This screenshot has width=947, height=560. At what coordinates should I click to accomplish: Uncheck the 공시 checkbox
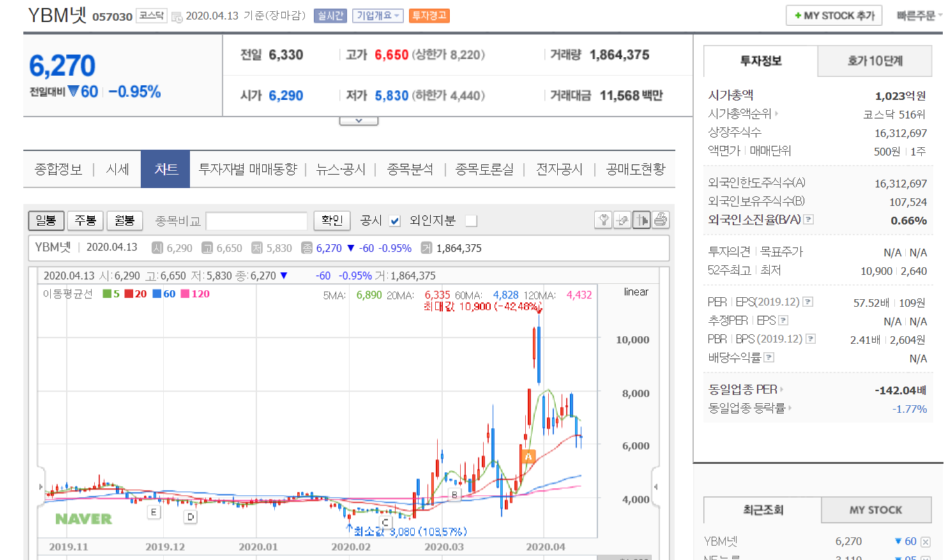click(395, 221)
